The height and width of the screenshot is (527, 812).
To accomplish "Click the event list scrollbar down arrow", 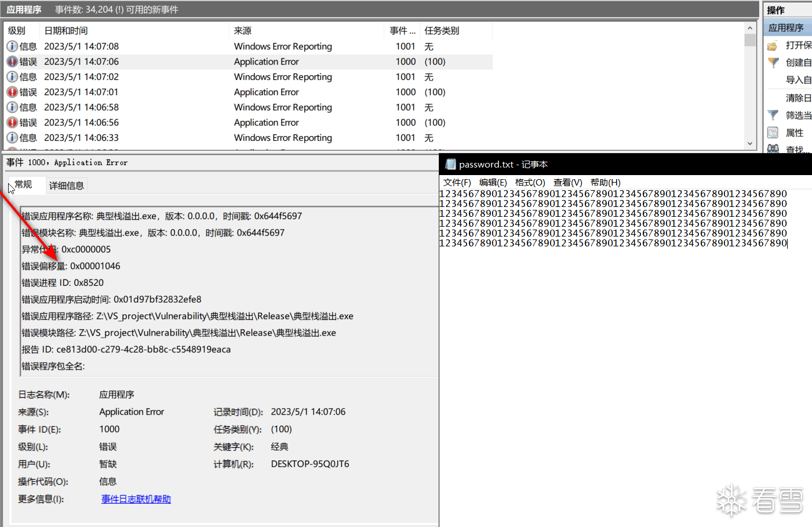I will [x=750, y=144].
